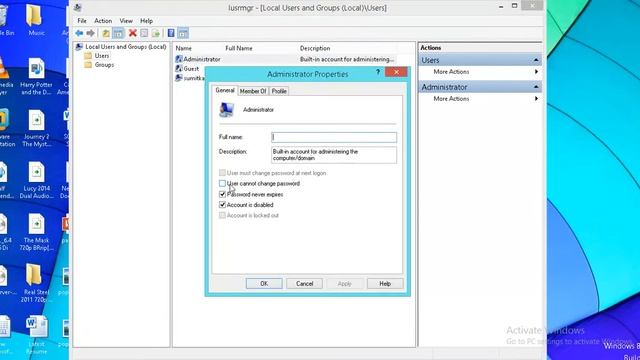Click the Forward arrow in lusrmgr toolbar

point(91,33)
